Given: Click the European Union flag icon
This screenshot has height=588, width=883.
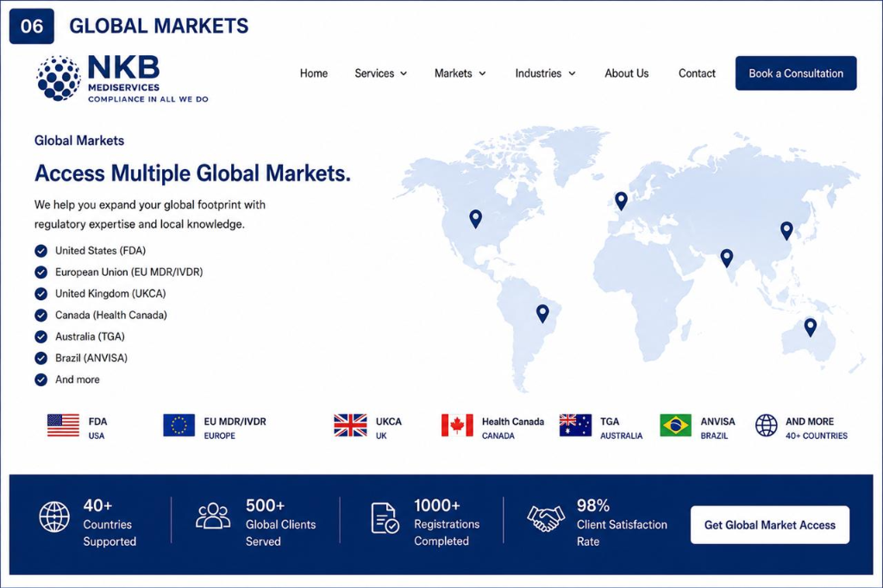Looking at the screenshot, I should click(x=179, y=425).
